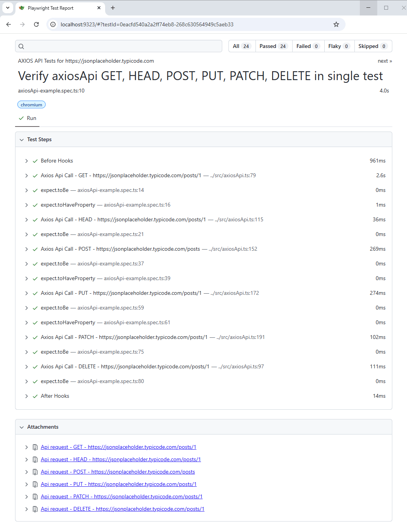Expand the Before Hooks step details
The image size is (407, 532).
(26, 161)
